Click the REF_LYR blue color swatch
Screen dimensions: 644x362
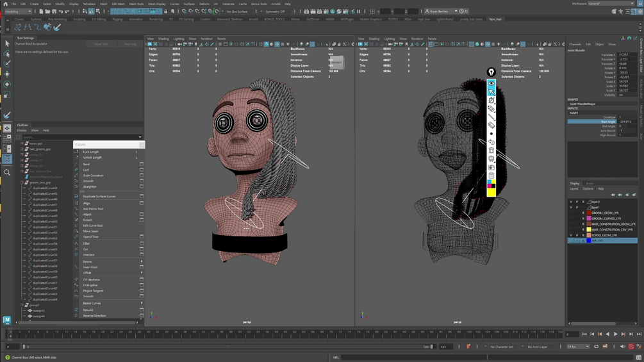(x=588, y=240)
